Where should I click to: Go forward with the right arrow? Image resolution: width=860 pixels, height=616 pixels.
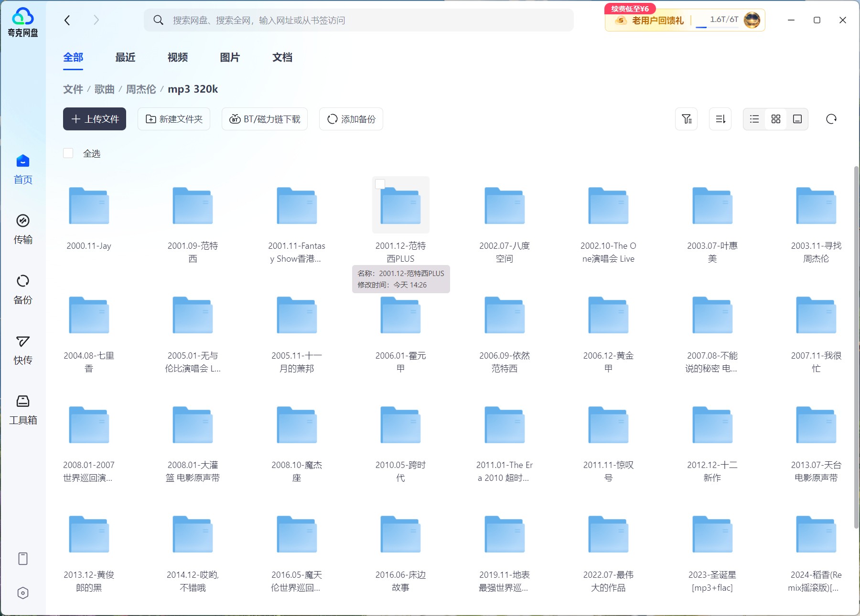[x=96, y=20]
